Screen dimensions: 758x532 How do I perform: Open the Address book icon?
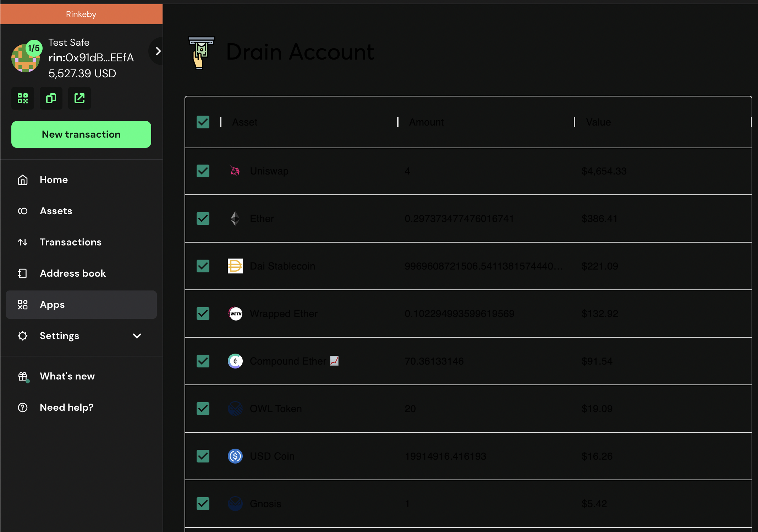[x=23, y=273]
